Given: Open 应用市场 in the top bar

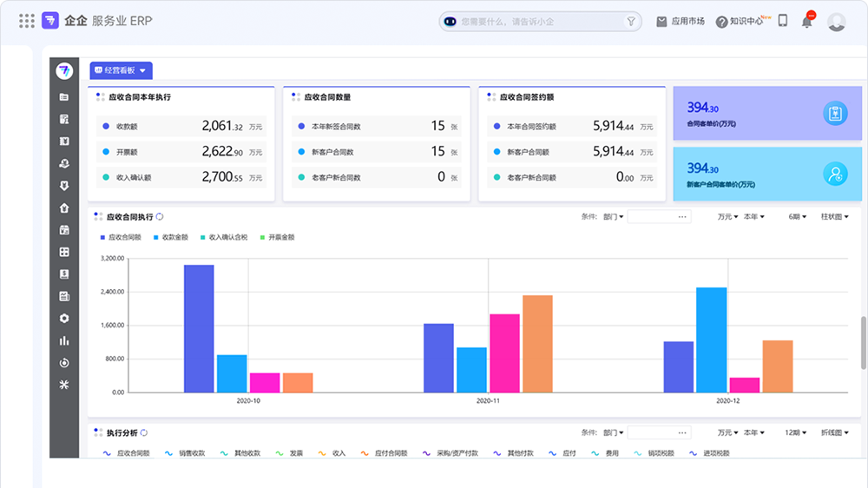Looking at the screenshot, I should click(681, 21).
